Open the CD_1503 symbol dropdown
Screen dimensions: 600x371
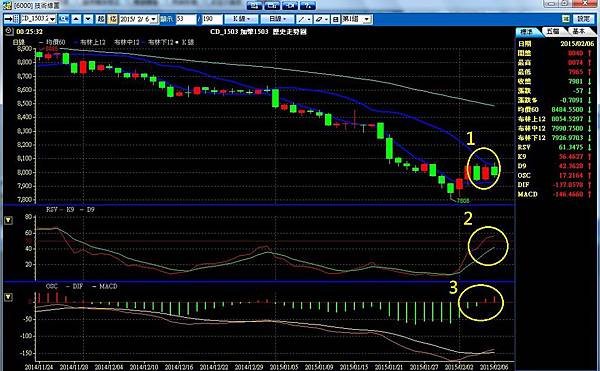coord(52,19)
